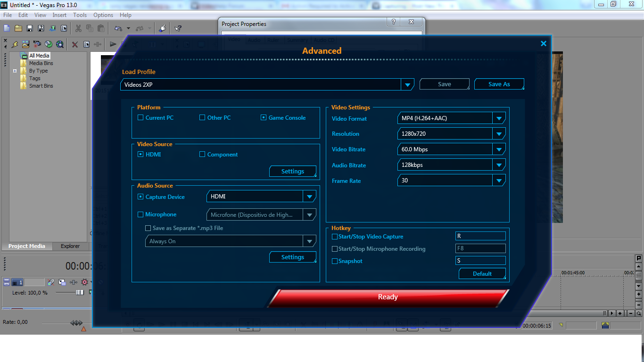Save the project using the floppy disk icon
This screenshot has width=644, height=362.
(x=30, y=28)
